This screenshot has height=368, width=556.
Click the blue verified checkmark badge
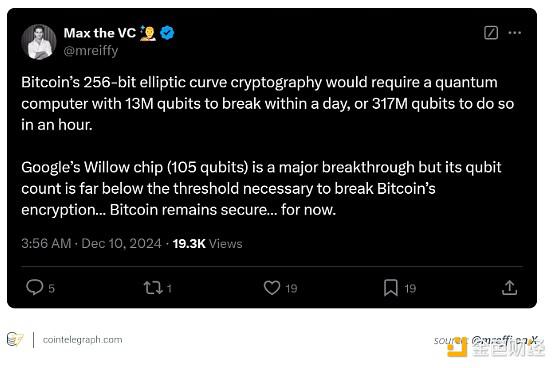pos(167,33)
